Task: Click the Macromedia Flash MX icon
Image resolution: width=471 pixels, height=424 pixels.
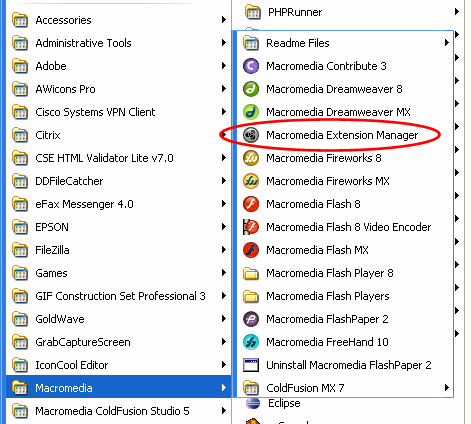Action: (251, 250)
